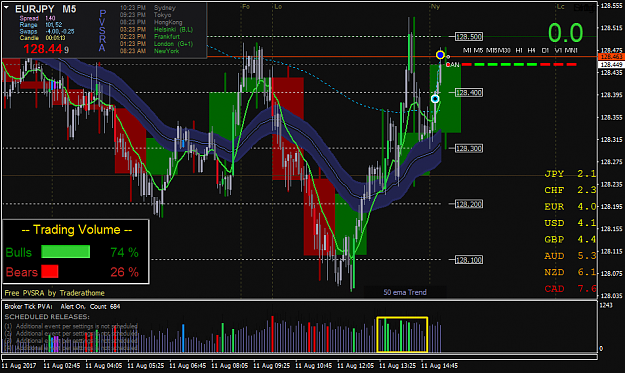Click Free PVSRA by Traderathome credit text

point(55,293)
